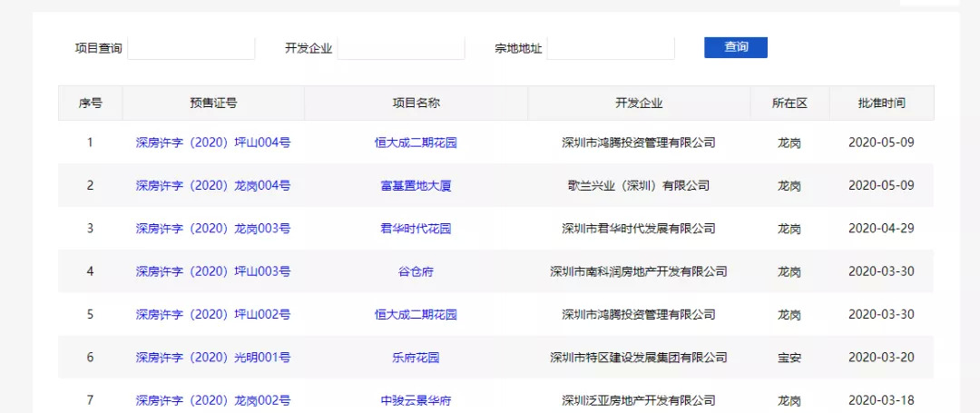980x413 pixels.
Task: Click the 开发企业 column header
Action: [639, 103]
